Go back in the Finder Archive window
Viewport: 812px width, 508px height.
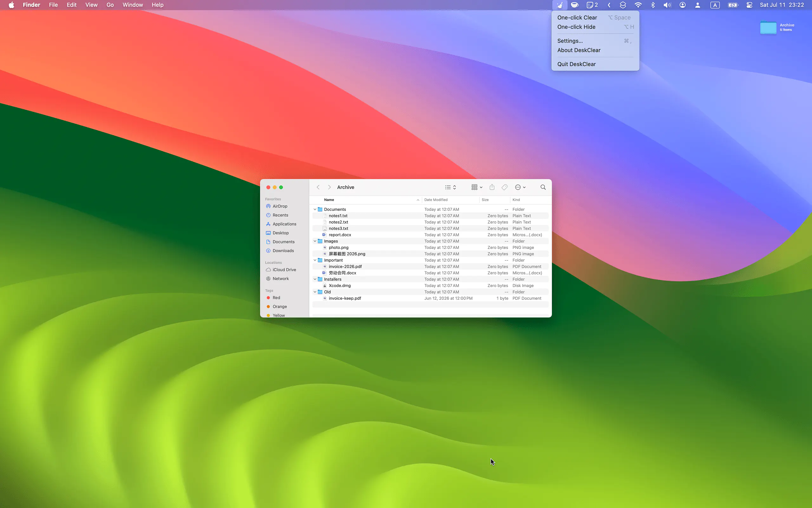click(x=318, y=187)
